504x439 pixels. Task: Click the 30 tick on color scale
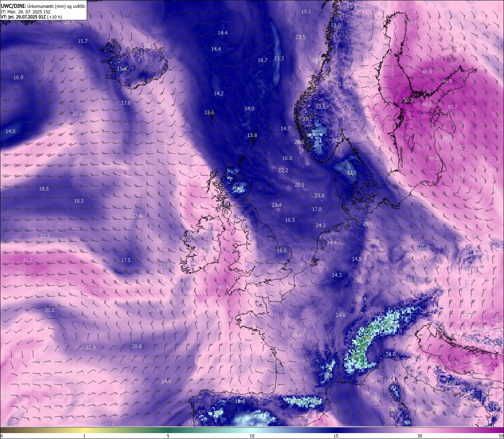coord(420,436)
